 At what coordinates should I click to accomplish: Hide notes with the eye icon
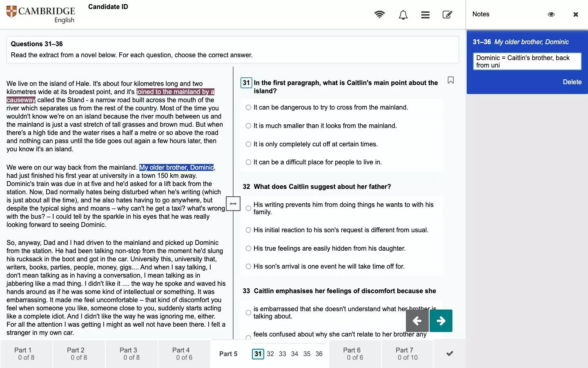pos(551,14)
